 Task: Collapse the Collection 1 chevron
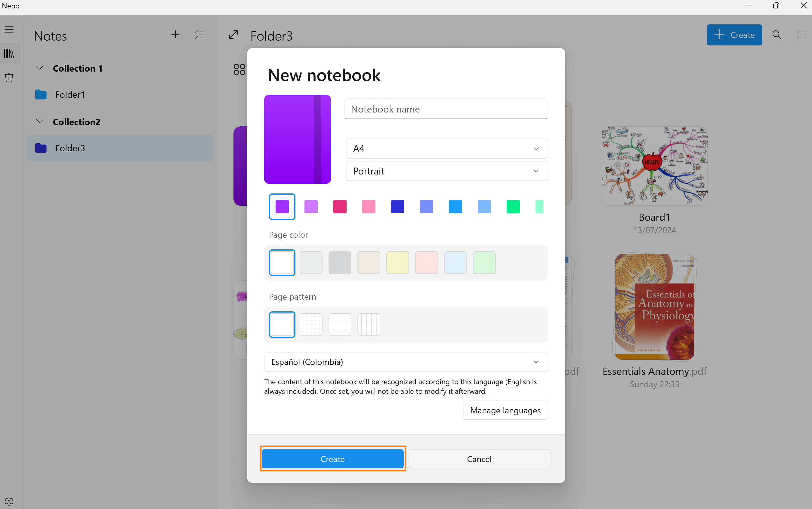click(40, 68)
